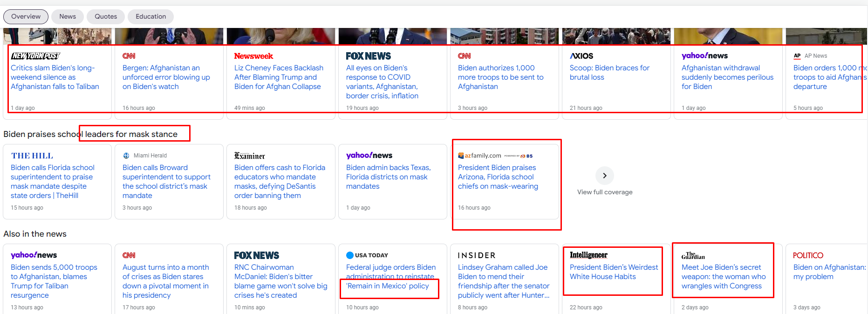Screen dimensions: 868x314
Task: Click '2 days ago' under the Guardian story
Action: click(x=695, y=307)
